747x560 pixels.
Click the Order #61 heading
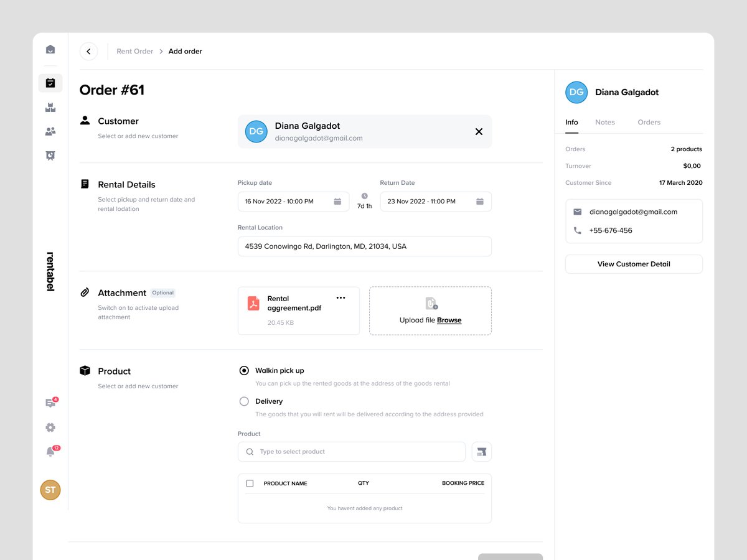112,90
